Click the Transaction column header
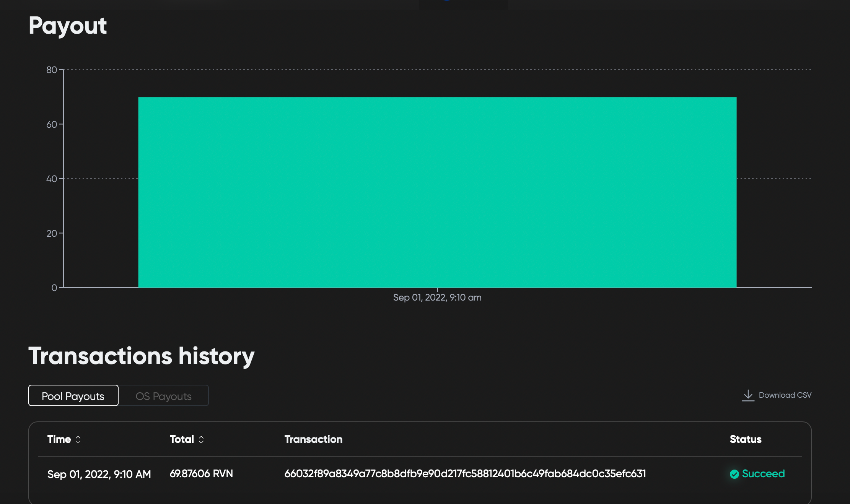The image size is (850, 504). click(x=313, y=439)
